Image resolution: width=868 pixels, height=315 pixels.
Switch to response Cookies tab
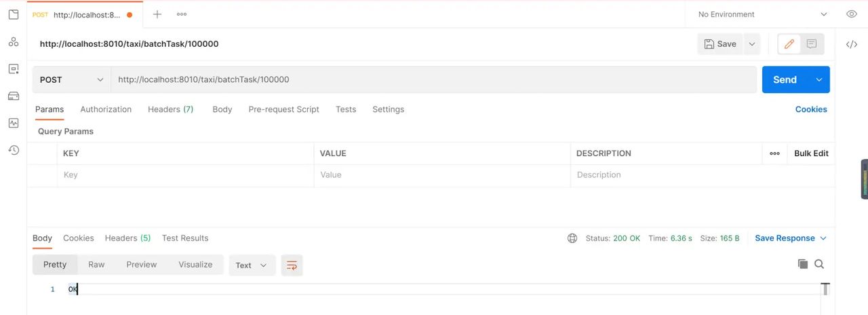coord(79,238)
